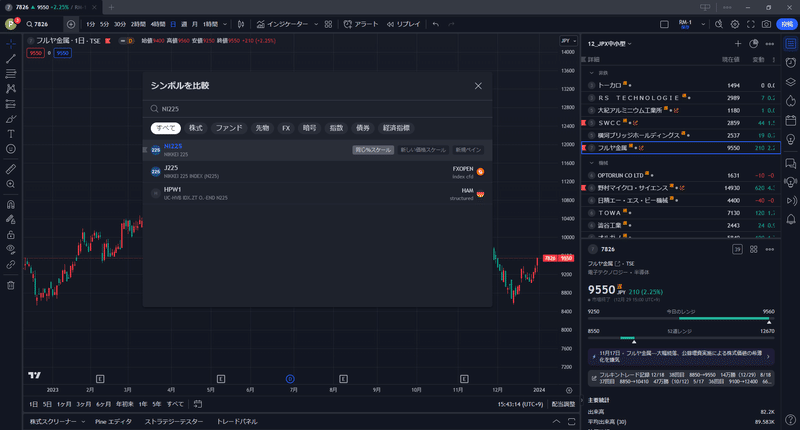Select the ファンド filter tab
The width and height of the screenshot is (800, 430).
coord(229,128)
